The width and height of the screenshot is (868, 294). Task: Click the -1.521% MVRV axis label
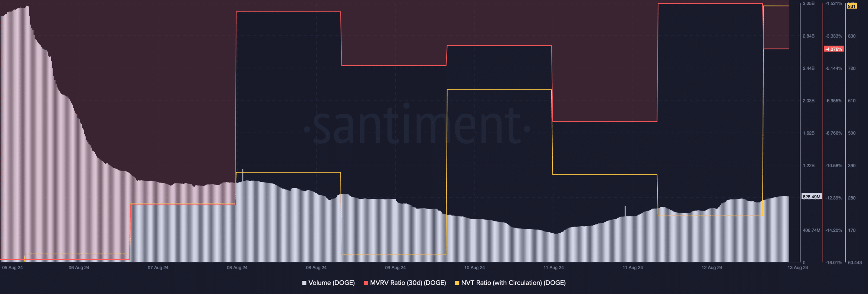click(834, 3)
